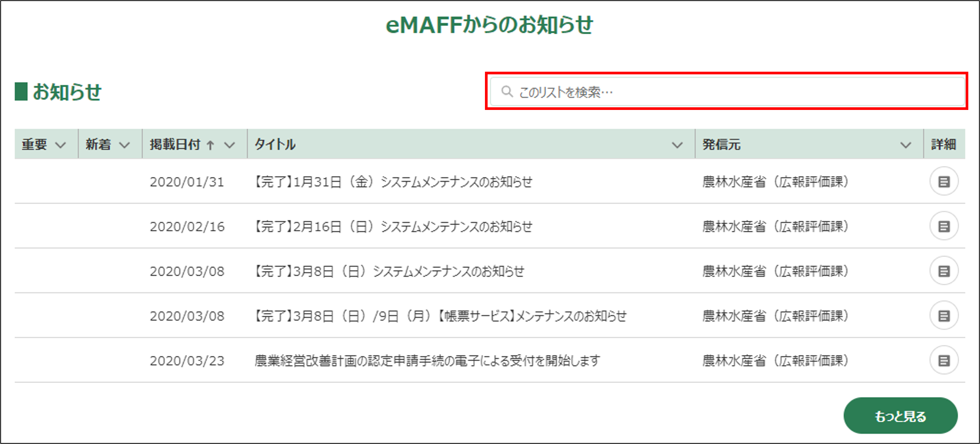Open detail icon for 2020/01/31 notice

944,181
